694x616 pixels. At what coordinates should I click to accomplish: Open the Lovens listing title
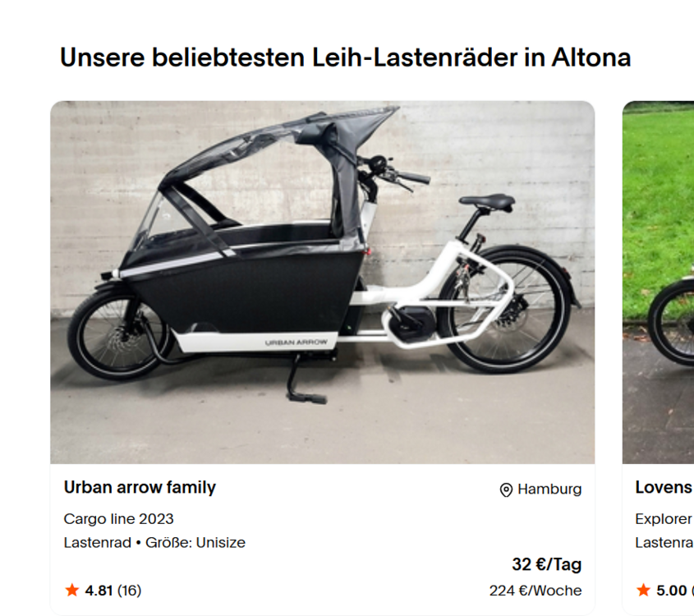(664, 487)
